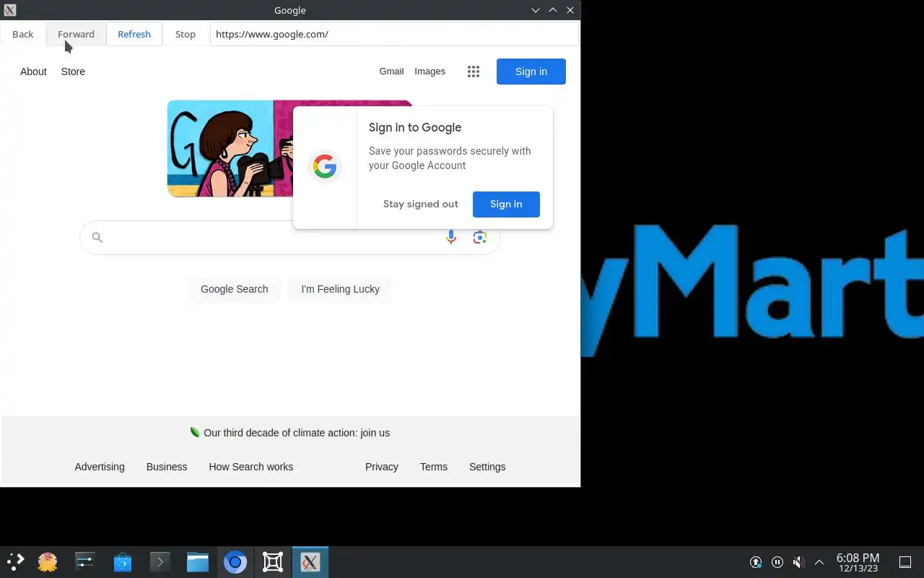924x578 pixels.
Task: Minimize the Google window
Action: (536, 10)
